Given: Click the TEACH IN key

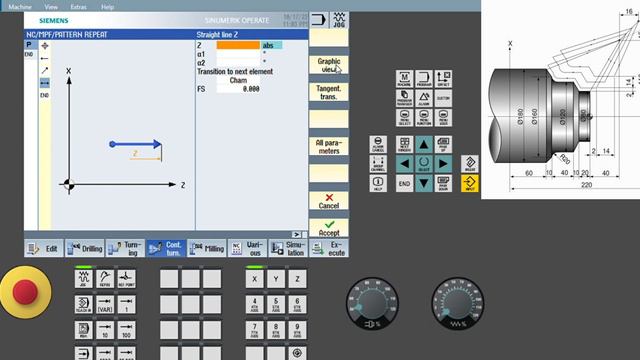Looking at the screenshot, I should coord(83,304).
